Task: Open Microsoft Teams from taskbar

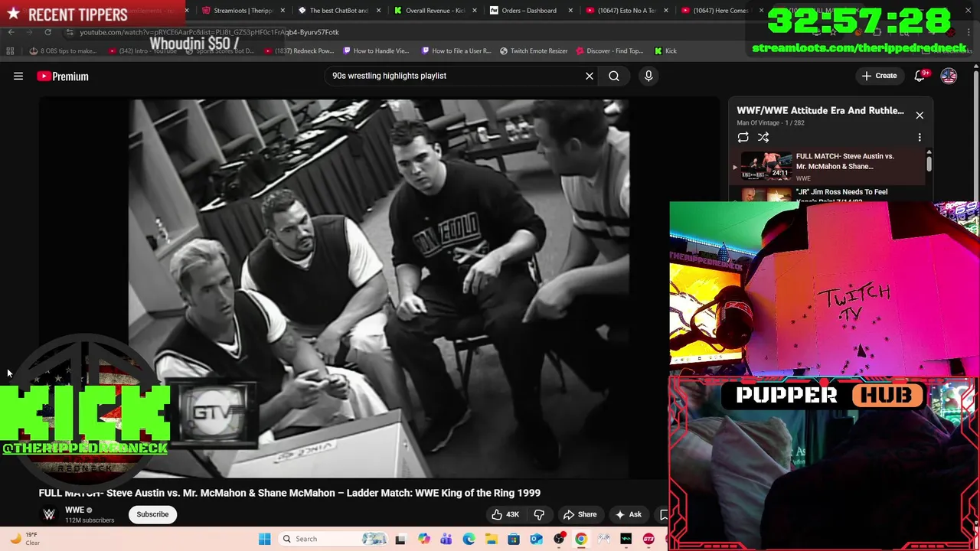Action: [x=446, y=539]
